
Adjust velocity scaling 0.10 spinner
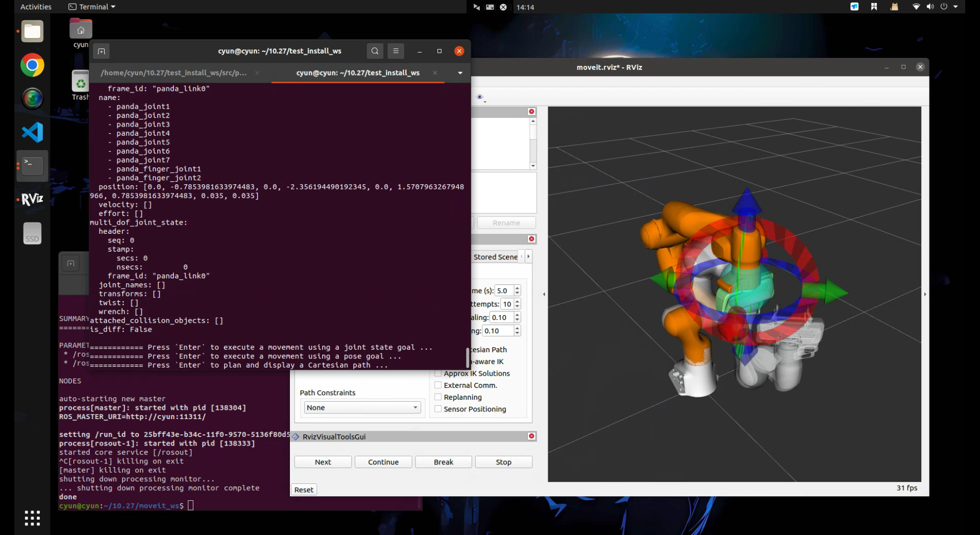tap(517, 318)
